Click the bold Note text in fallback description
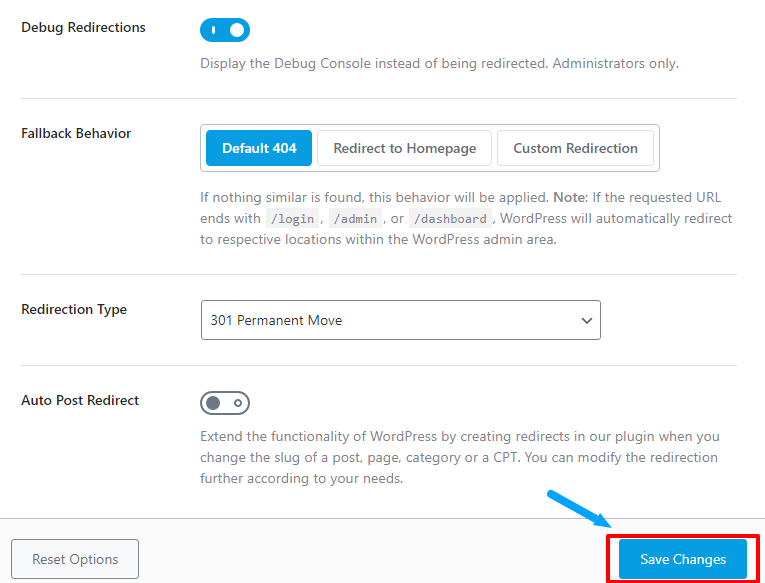The height and width of the screenshot is (583, 765). tap(572, 197)
